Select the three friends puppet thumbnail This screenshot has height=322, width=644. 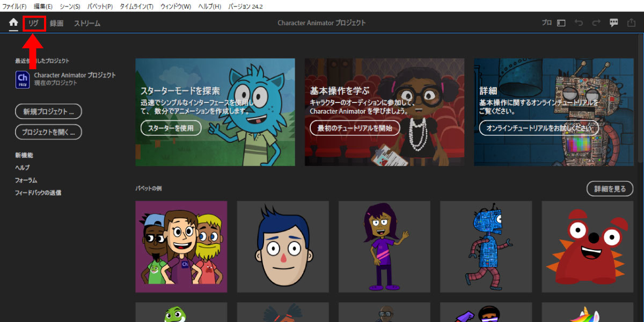181,247
